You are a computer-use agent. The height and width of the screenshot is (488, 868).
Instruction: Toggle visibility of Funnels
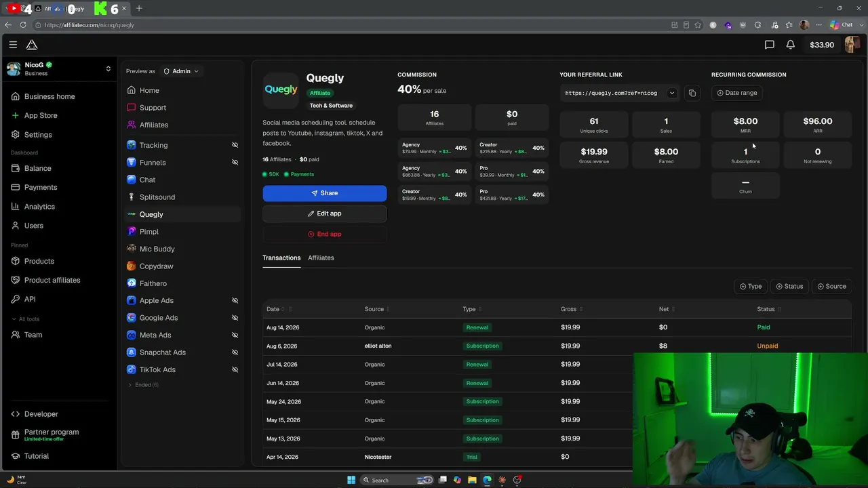[235, 163]
